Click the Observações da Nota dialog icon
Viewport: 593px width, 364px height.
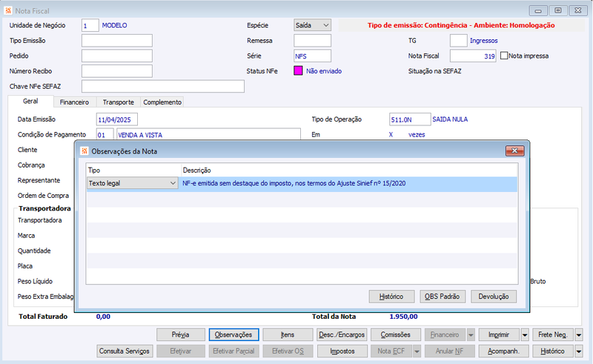click(85, 151)
